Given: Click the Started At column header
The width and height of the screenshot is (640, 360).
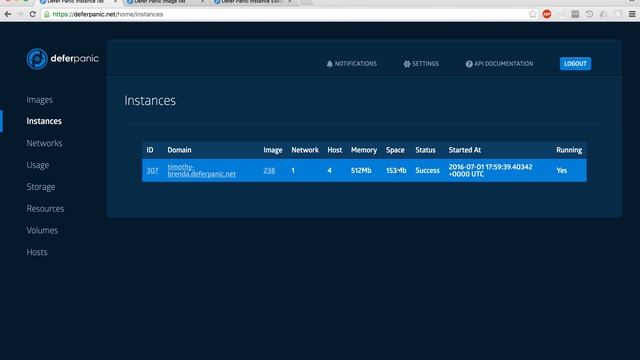Looking at the screenshot, I should [x=464, y=150].
